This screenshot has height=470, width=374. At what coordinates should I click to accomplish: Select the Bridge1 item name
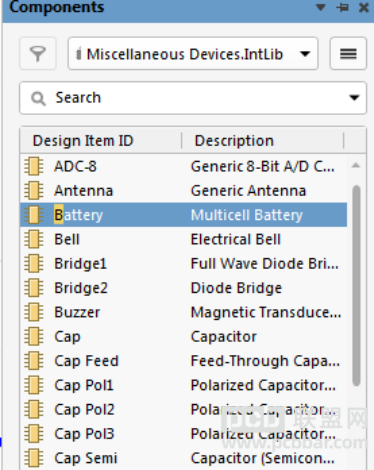[80, 264]
